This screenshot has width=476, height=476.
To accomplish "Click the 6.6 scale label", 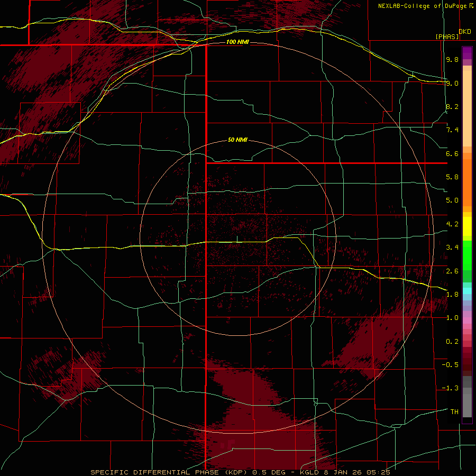I will (x=452, y=153).
